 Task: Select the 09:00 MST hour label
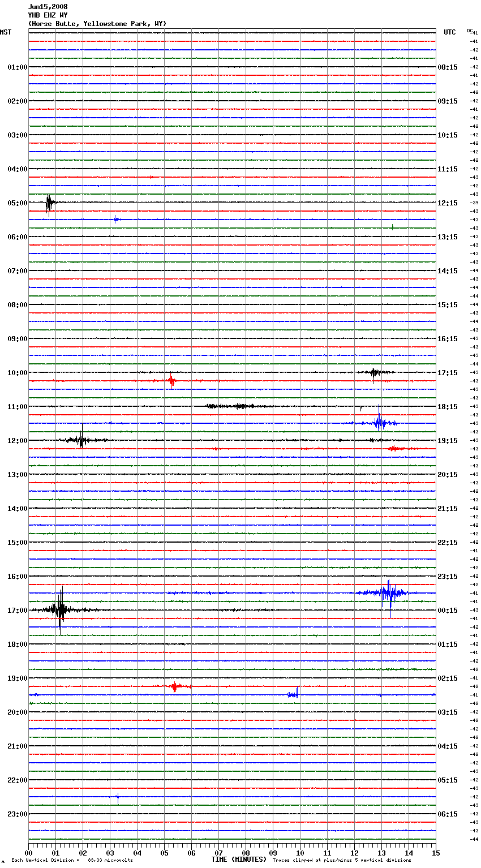coord(18,339)
